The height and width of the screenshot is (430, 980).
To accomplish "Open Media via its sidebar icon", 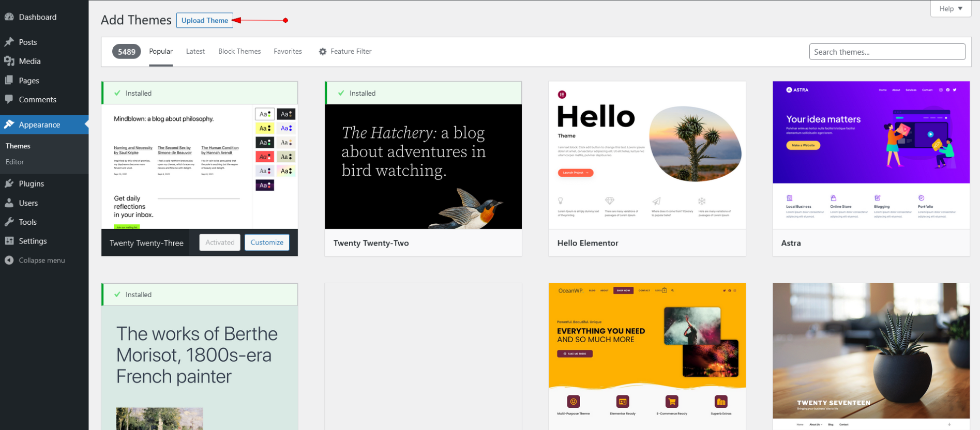I will 9,61.
